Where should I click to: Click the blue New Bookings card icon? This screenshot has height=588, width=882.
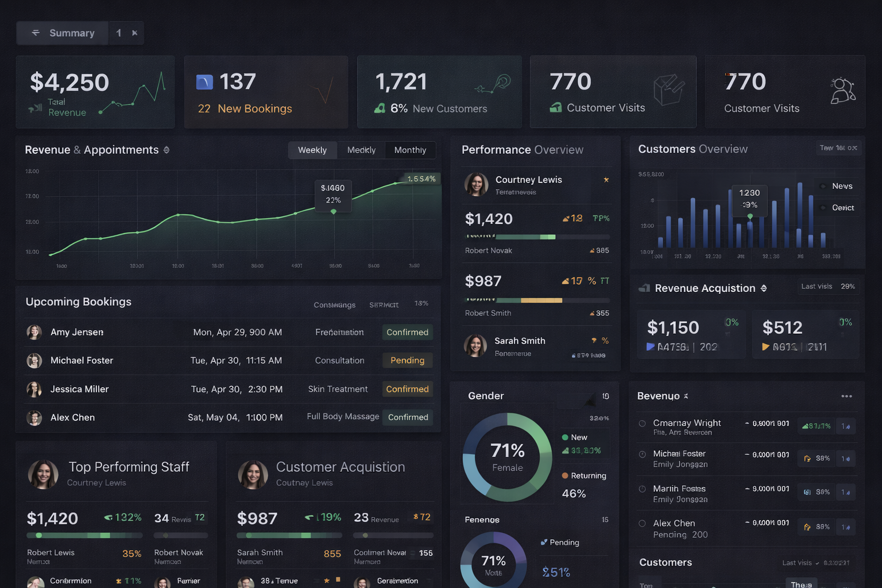coord(204,82)
